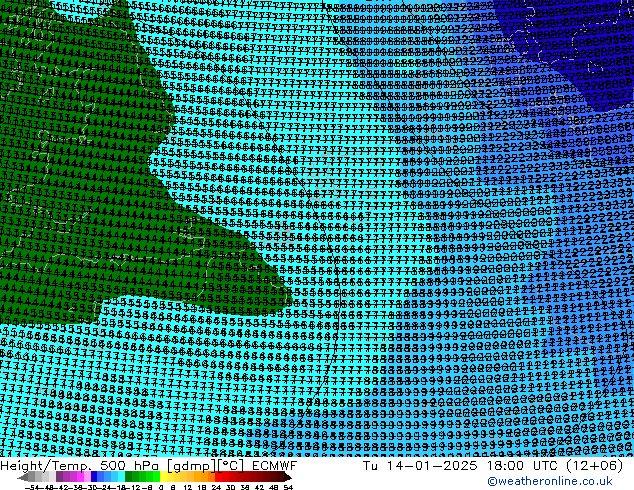Click the (12+06) forecast offset text
634x490 pixels.
[594, 466]
